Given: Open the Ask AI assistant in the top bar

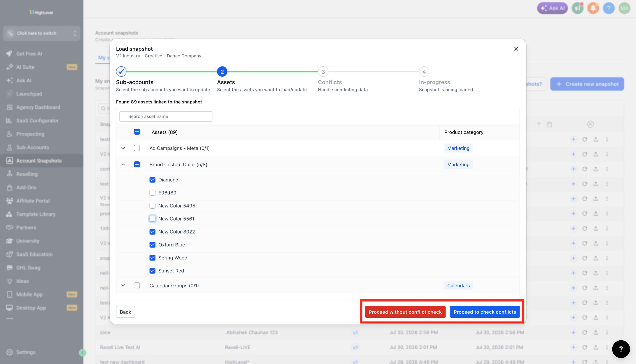Looking at the screenshot, I should coord(552,8).
